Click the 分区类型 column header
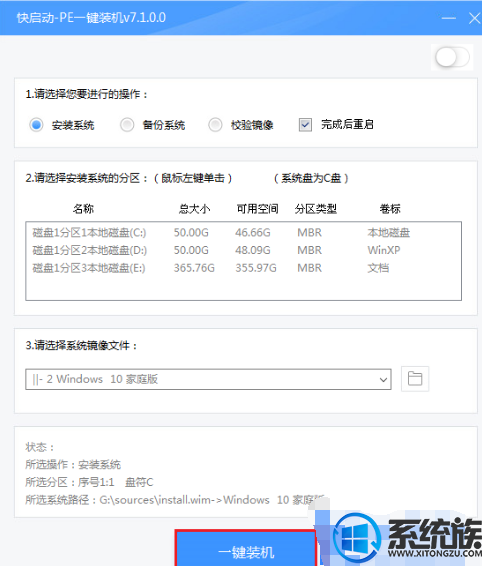 [316, 209]
